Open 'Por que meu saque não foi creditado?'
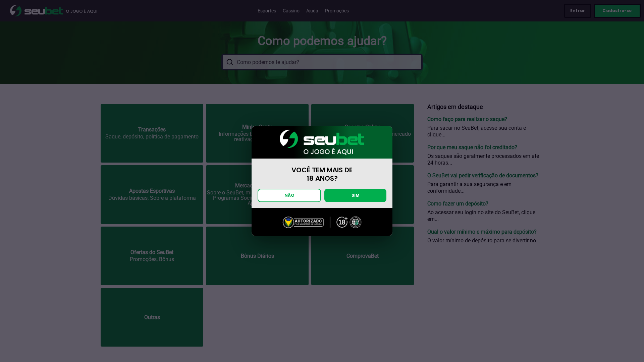Viewport: 644px width, 362px height. tap(472, 147)
